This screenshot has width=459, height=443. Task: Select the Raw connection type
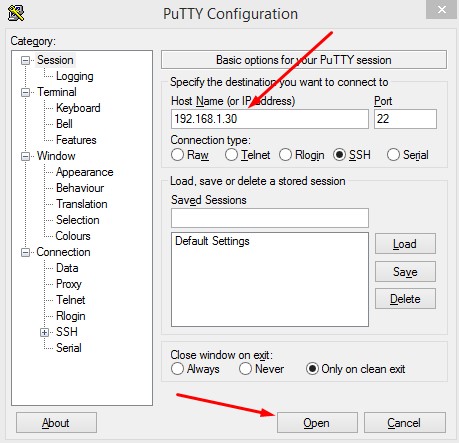point(177,155)
